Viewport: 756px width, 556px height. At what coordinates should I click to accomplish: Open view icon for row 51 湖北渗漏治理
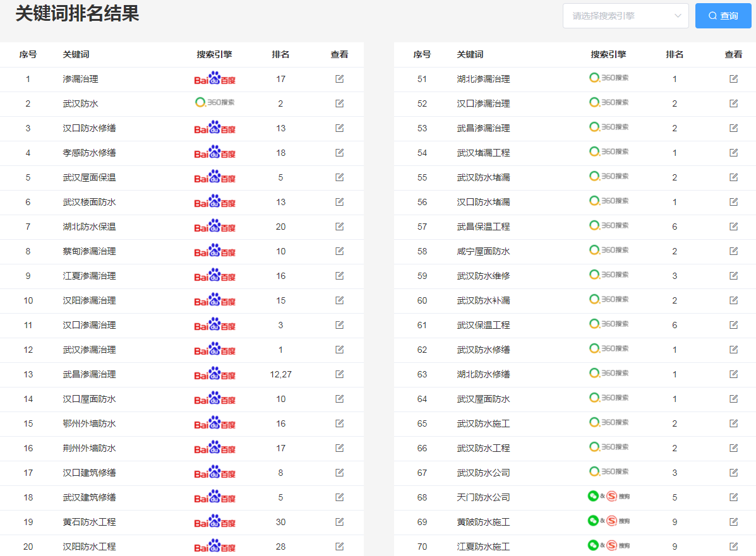(x=733, y=78)
